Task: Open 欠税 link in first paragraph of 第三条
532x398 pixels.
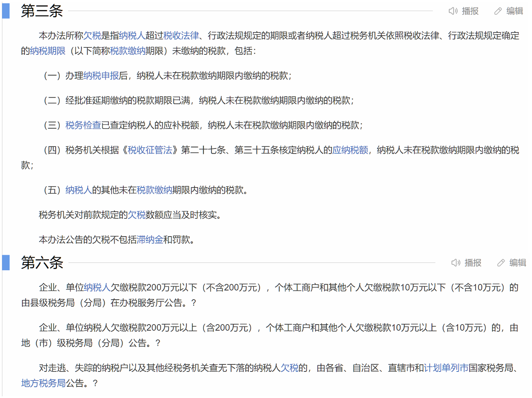Action: (x=92, y=36)
